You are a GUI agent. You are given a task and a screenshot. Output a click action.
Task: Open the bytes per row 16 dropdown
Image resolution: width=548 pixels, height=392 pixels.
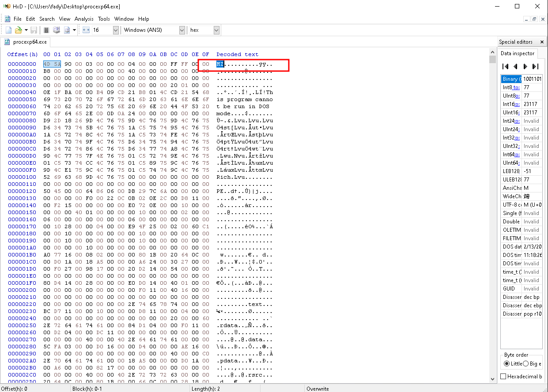click(116, 30)
